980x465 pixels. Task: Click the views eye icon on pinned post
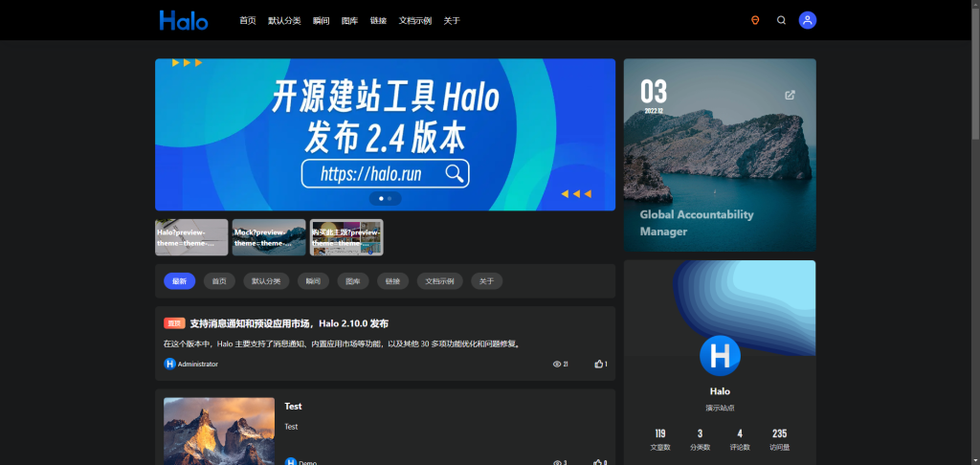(557, 364)
